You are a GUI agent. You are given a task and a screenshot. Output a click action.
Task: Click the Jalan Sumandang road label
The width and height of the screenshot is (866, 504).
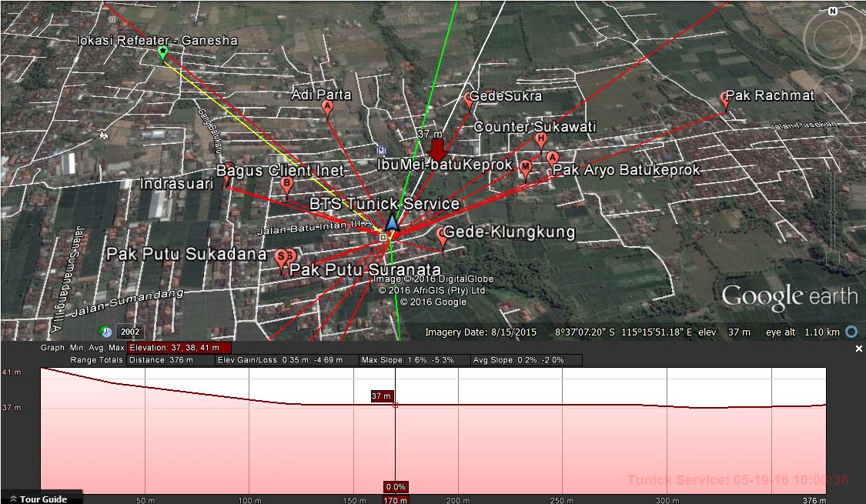click(128, 303)
